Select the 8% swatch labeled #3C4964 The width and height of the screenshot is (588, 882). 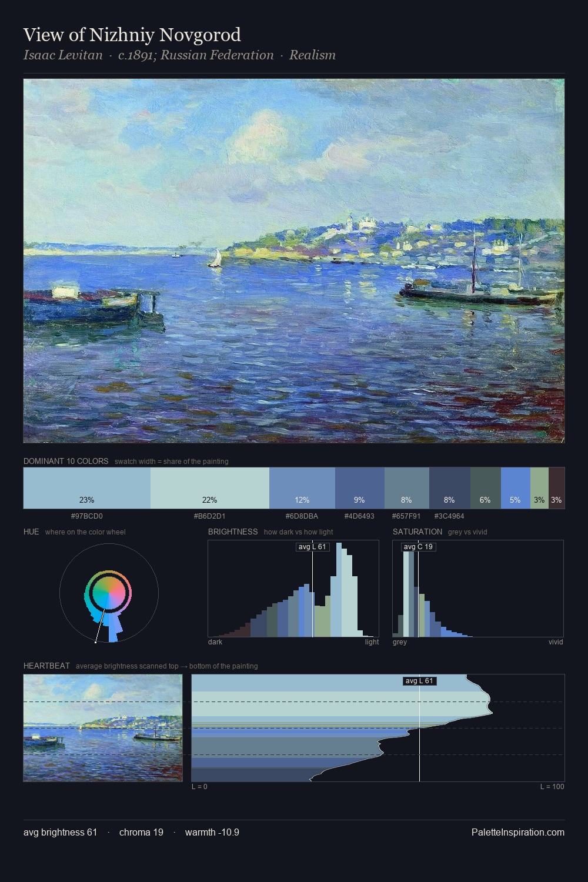[450, 487]
